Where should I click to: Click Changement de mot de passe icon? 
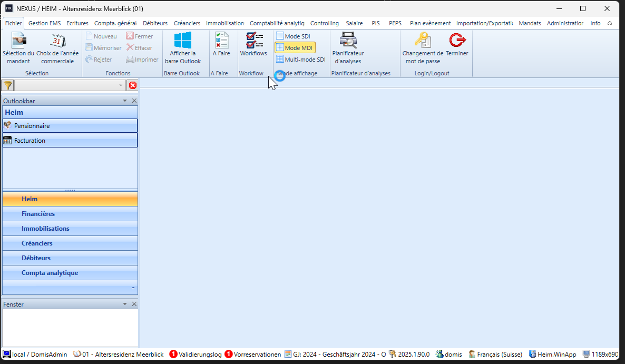point(422,41)
